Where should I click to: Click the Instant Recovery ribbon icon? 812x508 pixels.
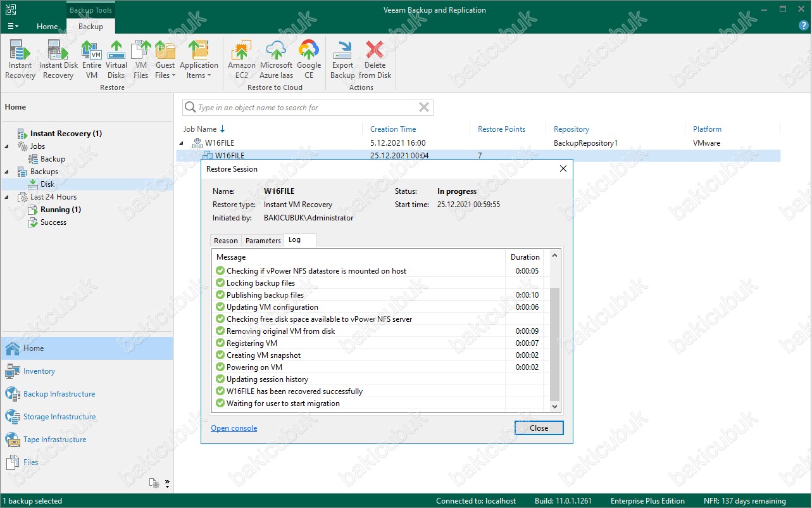coord(20,60)
